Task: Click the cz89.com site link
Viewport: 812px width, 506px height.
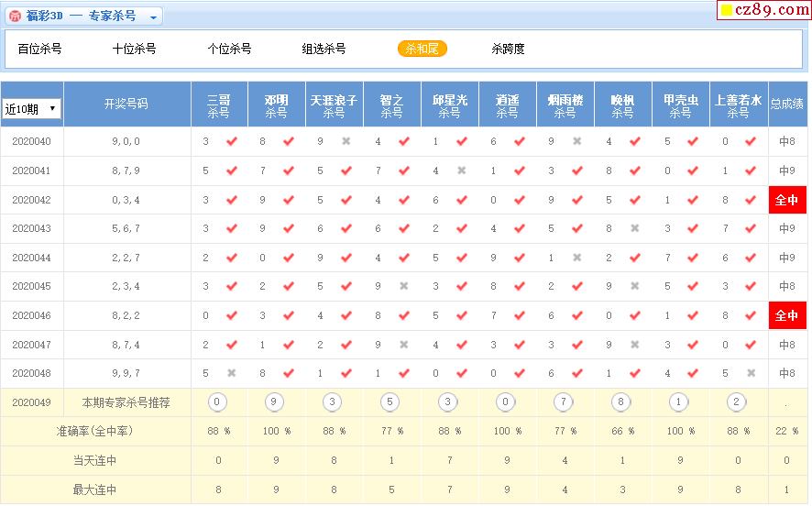Action: point(760,11)
